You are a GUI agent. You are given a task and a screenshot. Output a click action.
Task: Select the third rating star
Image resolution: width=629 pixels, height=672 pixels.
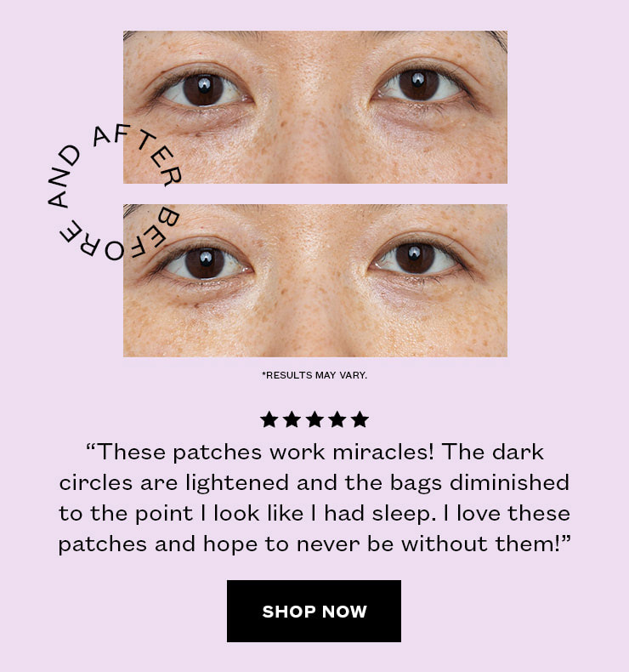tap(314, 419)
